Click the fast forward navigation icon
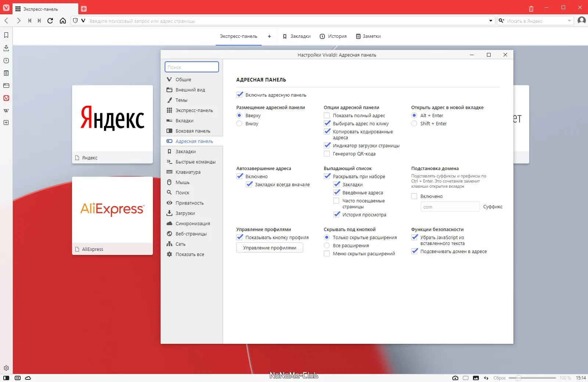The width and height of the screenshot is (588, 382). pos(39,21)
